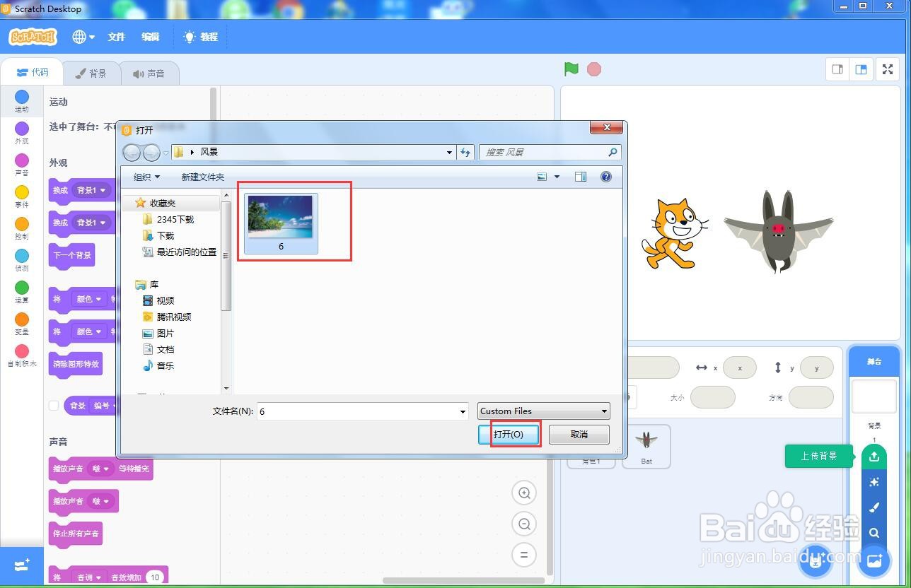Viewport: 911px width, 588px height.
Task: Switch to the 声音 tab
Action: (149, 73)
